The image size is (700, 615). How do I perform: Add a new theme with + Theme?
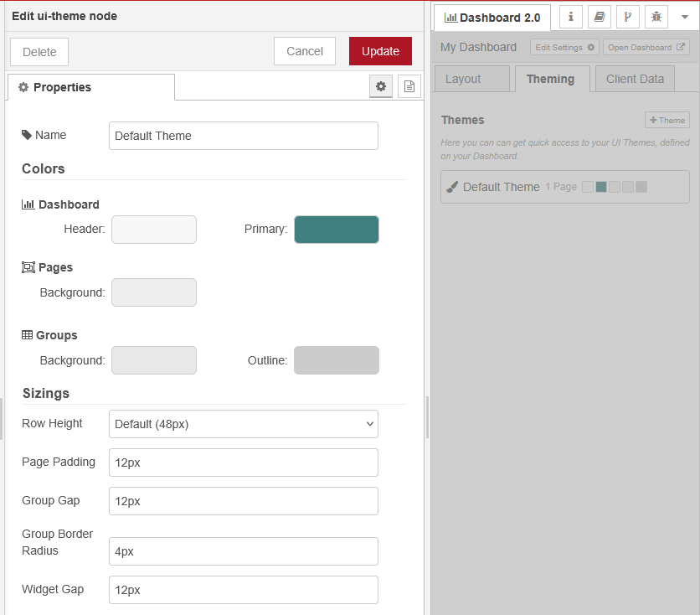667,120
